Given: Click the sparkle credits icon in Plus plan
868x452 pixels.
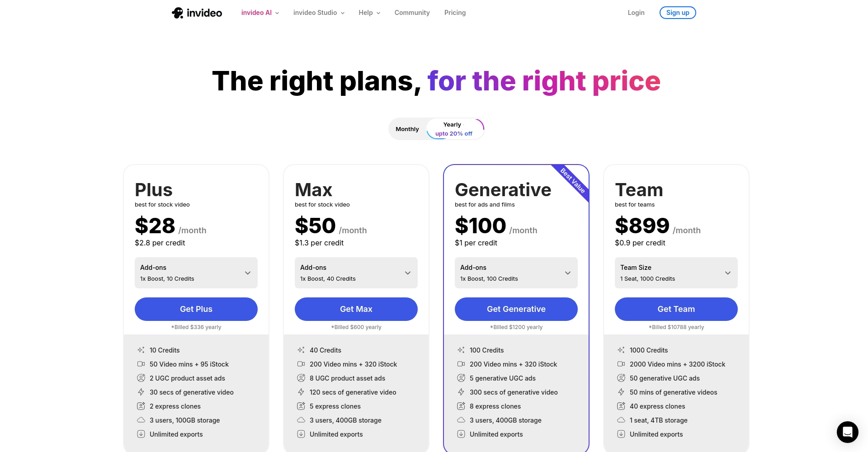Looking at the screenshot, I should [141, 350].
